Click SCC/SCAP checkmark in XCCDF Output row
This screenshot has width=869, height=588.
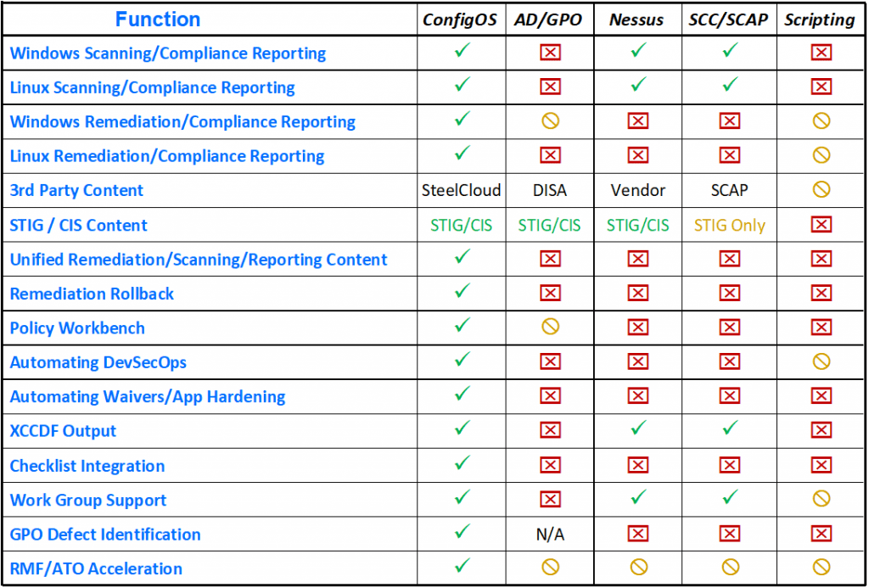click(729, 430)
